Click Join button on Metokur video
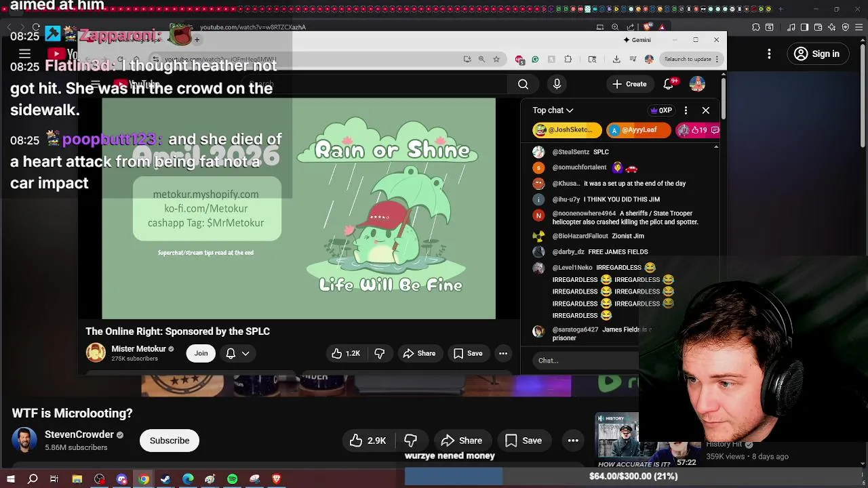868x488 pixels. (201, 353)
